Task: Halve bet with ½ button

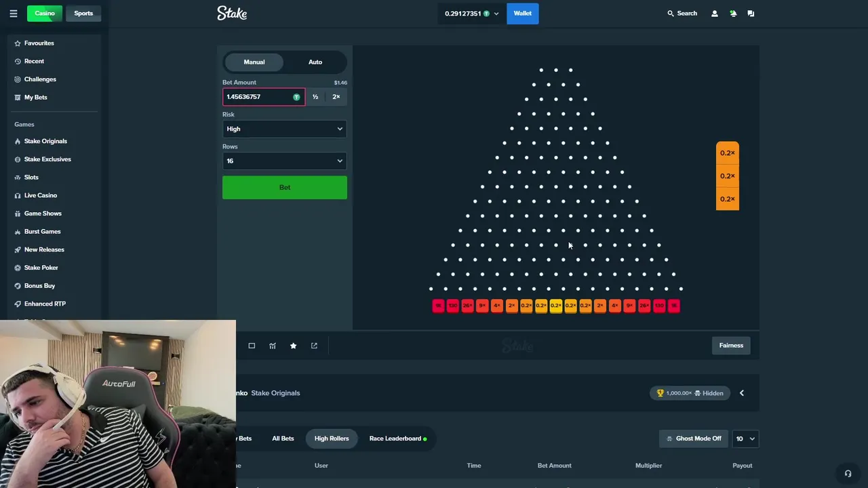Action: pos(315,97)
